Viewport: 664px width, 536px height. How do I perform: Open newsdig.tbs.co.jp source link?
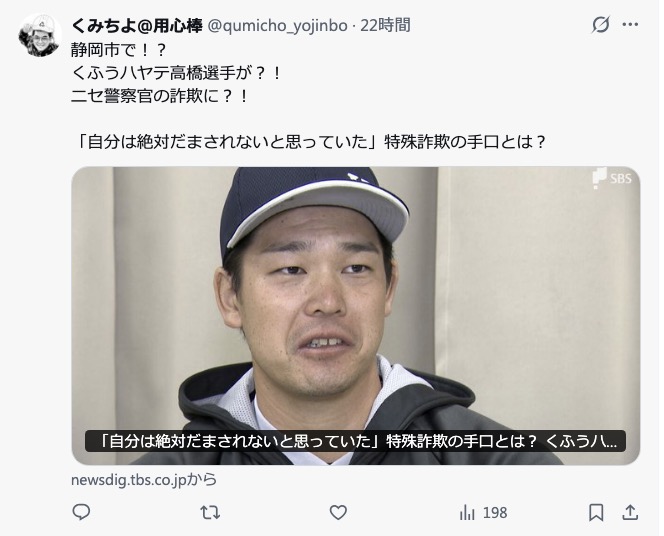144,480
